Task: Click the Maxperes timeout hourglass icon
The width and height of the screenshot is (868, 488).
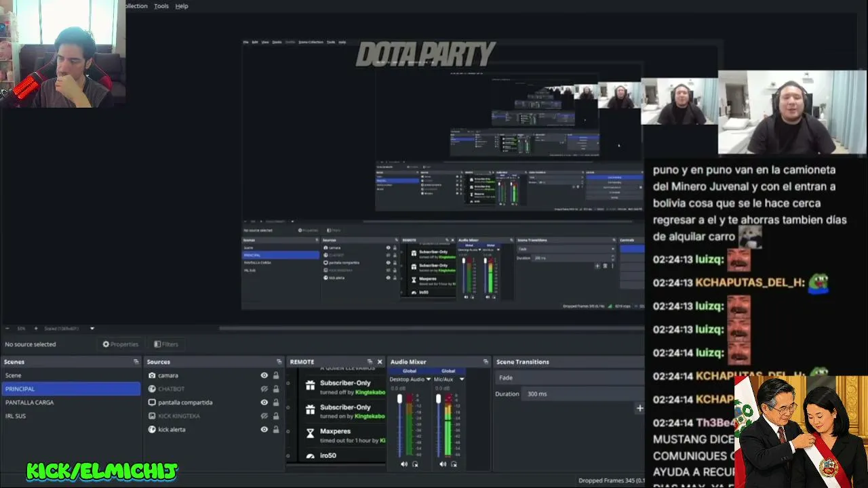Action: (310, 434)
